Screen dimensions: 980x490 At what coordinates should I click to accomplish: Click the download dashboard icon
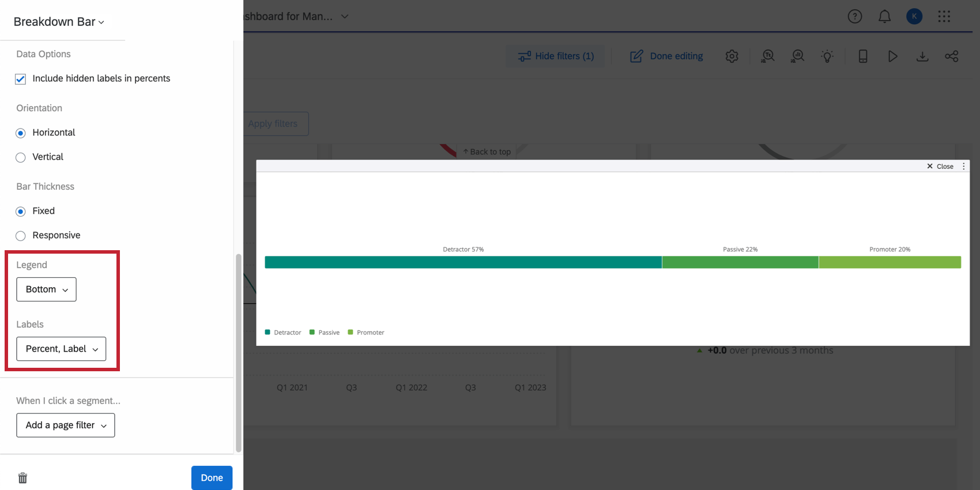point(922,56)
